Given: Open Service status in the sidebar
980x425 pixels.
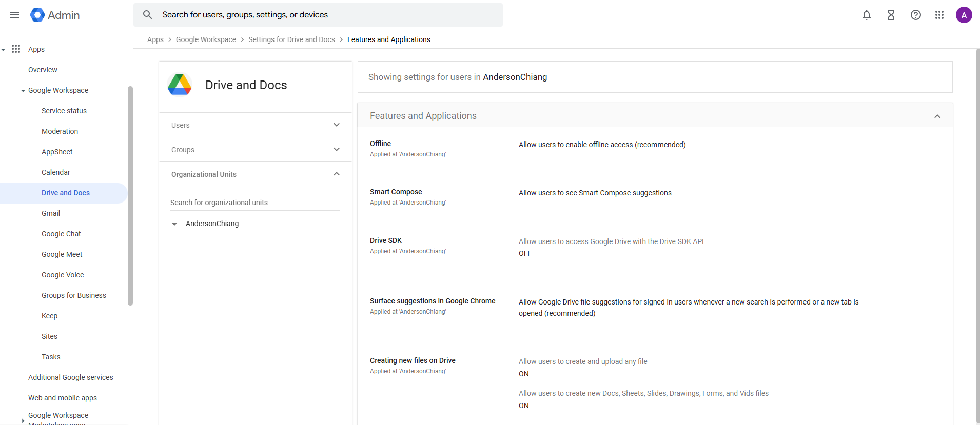Looking at the screenshot, I should (64, 111).
